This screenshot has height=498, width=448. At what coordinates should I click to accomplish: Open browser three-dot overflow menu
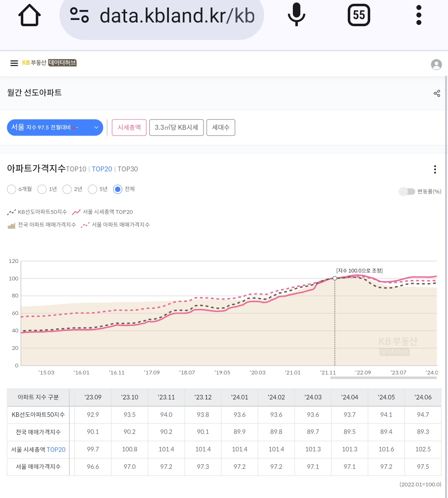[x=418, y=16]
